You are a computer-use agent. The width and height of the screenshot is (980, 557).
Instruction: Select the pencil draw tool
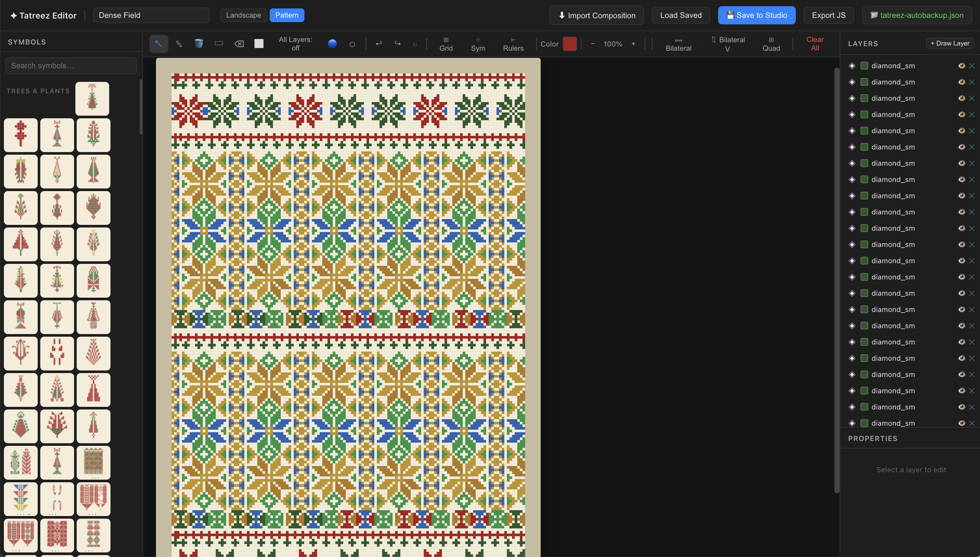179,44
